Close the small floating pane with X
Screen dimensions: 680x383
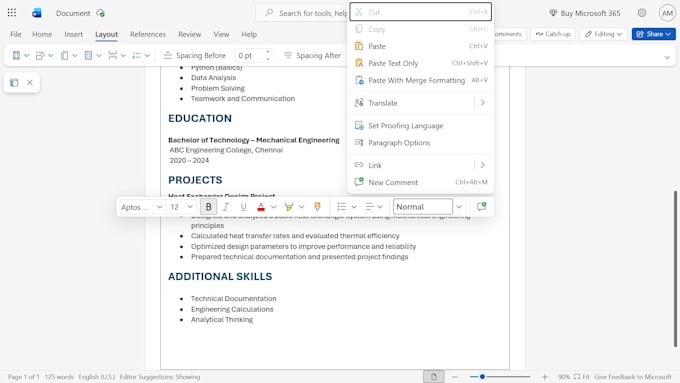30,82
